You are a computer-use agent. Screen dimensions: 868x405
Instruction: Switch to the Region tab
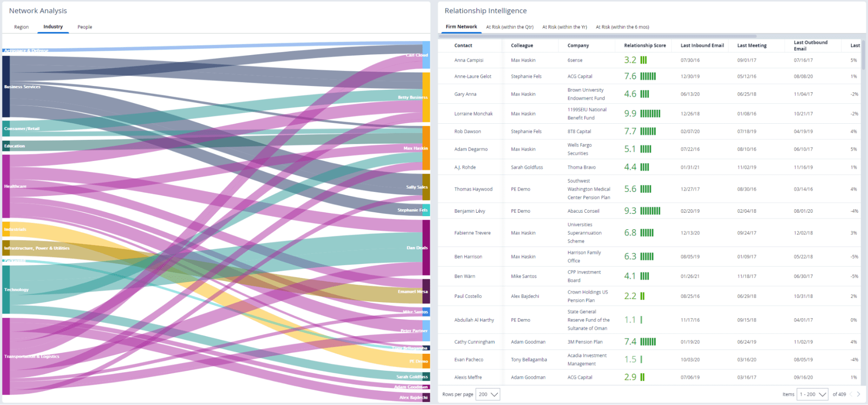21,27
